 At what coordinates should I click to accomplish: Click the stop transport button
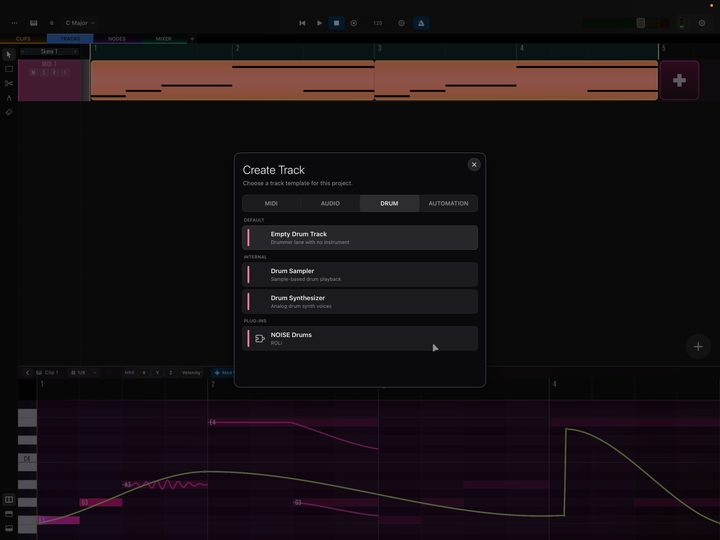pyautogui.click(x=336, y=23)
